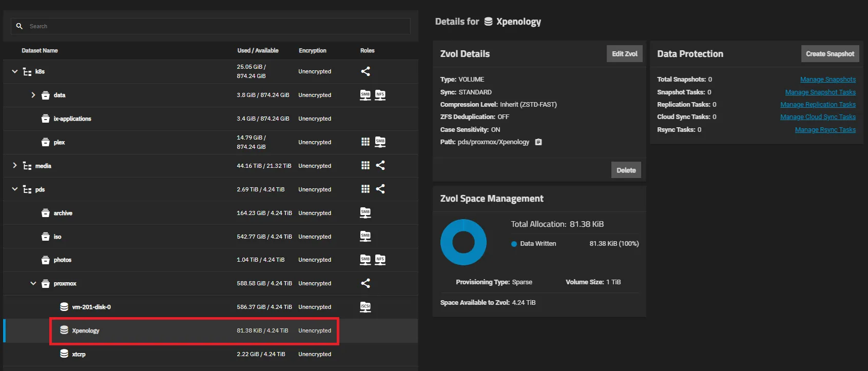Click the SMB icon in the iso row

pos(365,237)
